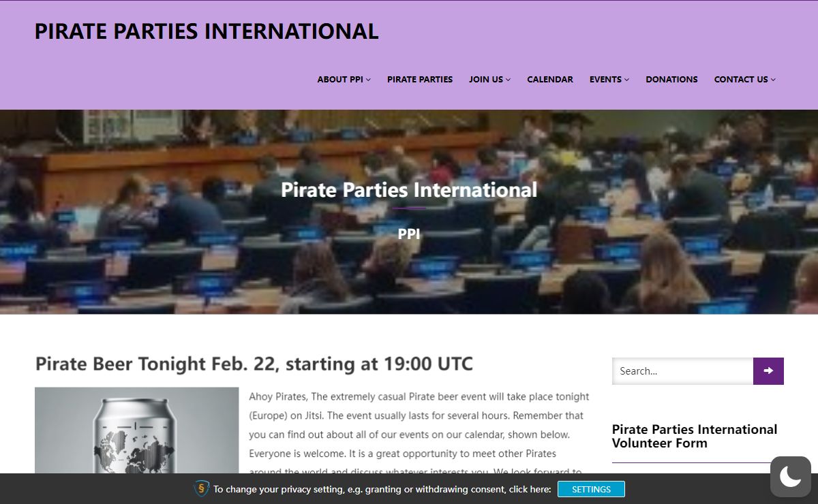
Task: Open the Contact Us menu
Action: pyautogui.click(x=744, y=80)
